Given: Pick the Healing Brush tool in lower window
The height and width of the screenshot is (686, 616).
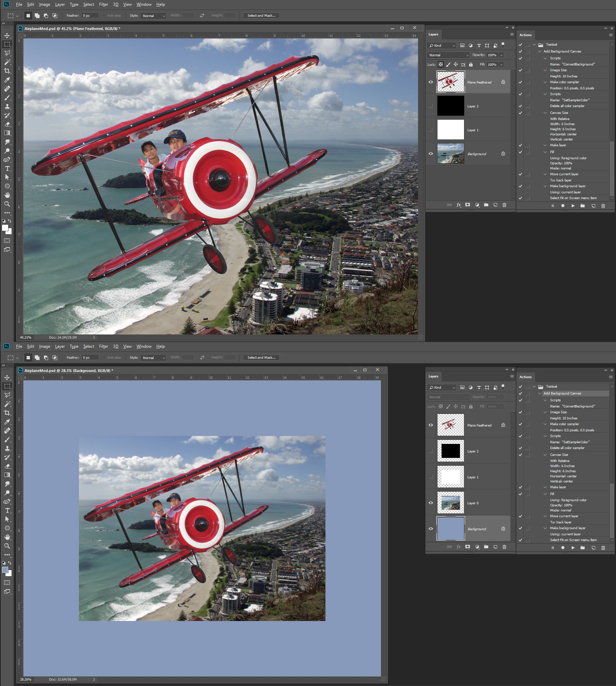Looking at the screenshot, I should pos(7,431).
